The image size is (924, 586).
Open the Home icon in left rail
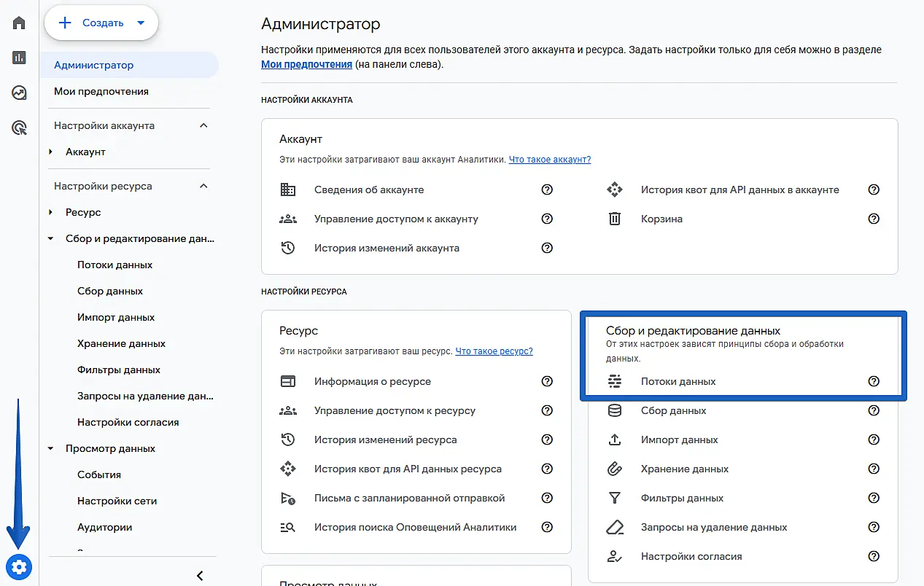click(20, 23)
